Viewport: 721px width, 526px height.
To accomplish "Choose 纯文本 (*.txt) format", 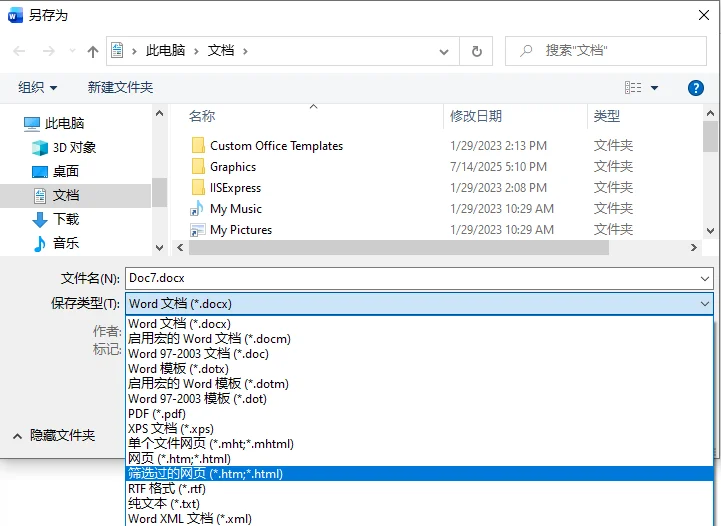I will pyautogui.click(x=419, y=504).
